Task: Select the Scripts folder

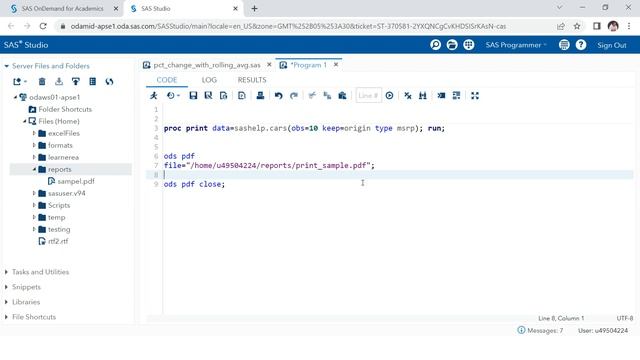Action: coord(59,205)
